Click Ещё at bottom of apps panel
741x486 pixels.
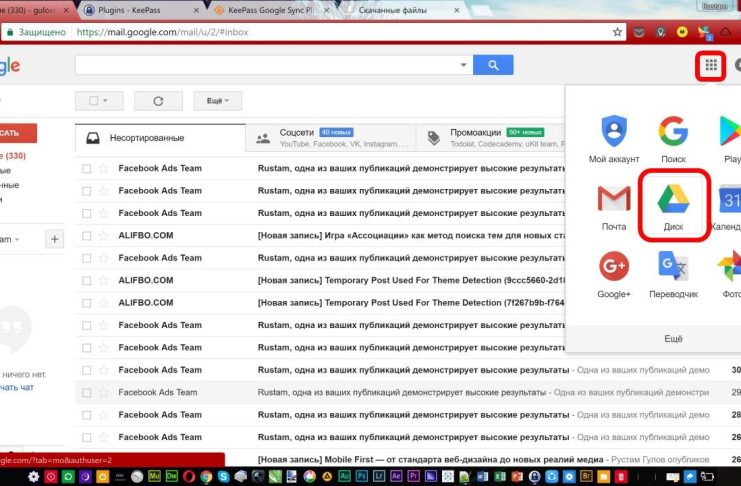point(673,338)
